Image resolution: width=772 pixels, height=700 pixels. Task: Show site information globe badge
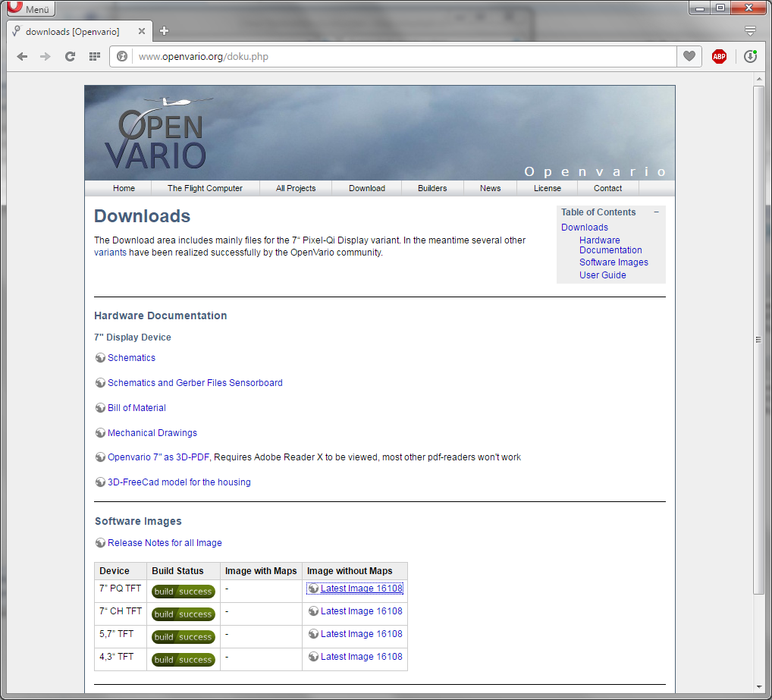121,57
